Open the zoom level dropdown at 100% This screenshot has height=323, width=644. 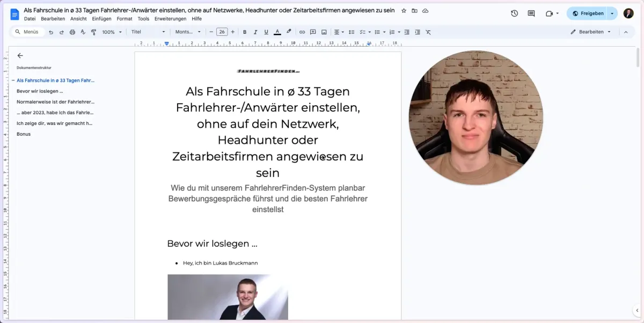112,32
